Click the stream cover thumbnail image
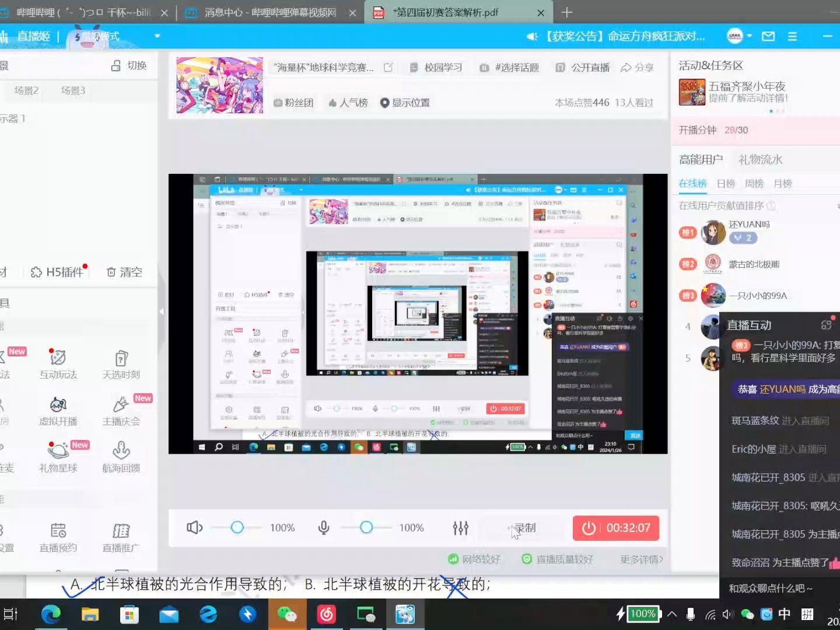This screenshot has width=840, height=630. tap(219, 85)
